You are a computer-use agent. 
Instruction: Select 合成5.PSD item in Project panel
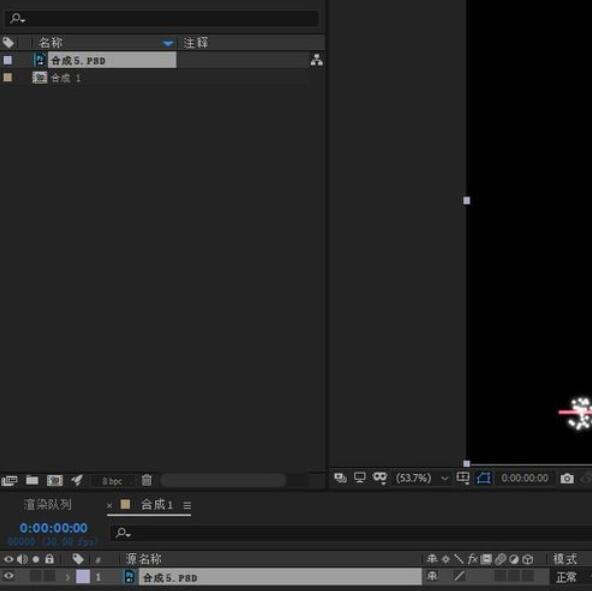click(x=112, y=60)
